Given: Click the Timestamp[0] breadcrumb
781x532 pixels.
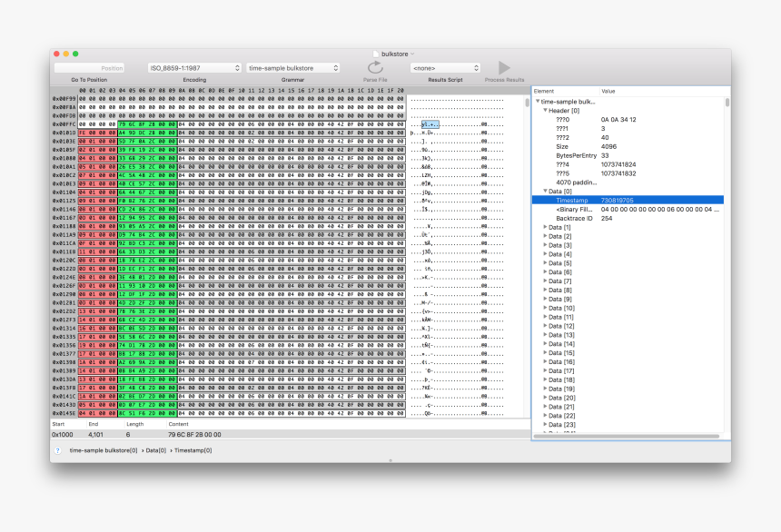Looking at the screenshot, I should pos(193,450).
